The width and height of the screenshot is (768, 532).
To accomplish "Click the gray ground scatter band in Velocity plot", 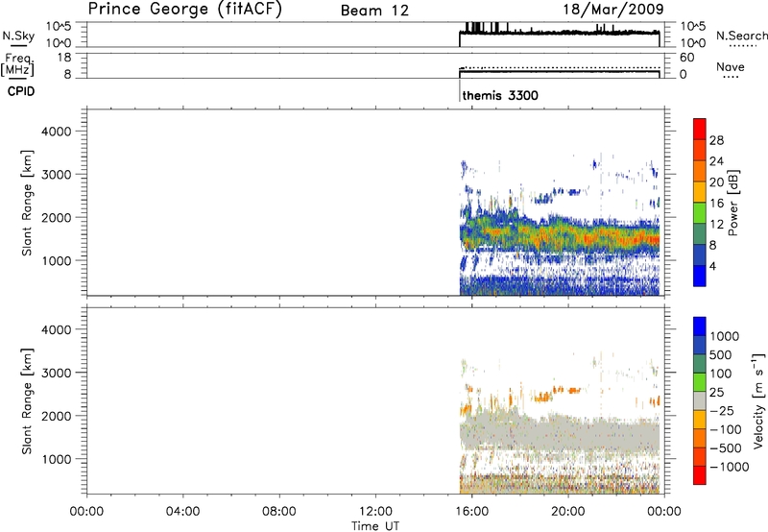I will coord(559,433).
